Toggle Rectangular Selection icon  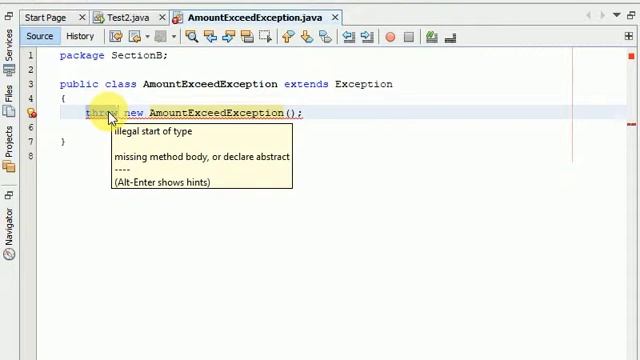[x=265, y=37]
